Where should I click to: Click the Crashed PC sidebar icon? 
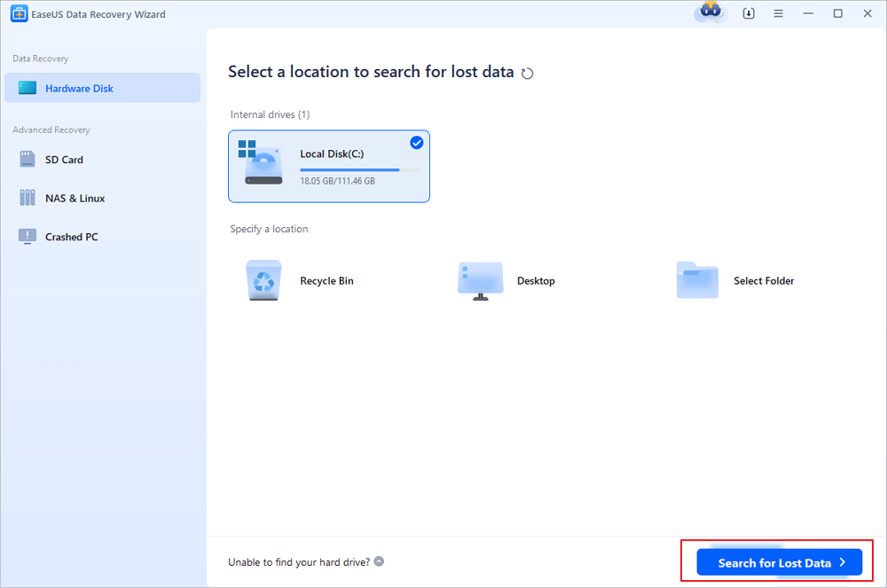[27, 237]
